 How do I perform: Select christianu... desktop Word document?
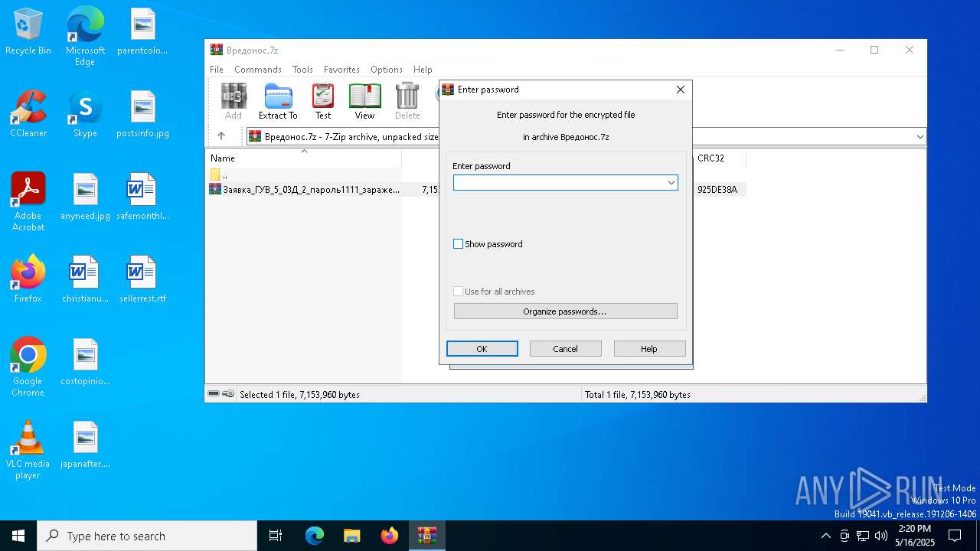(x=85, y=279)
